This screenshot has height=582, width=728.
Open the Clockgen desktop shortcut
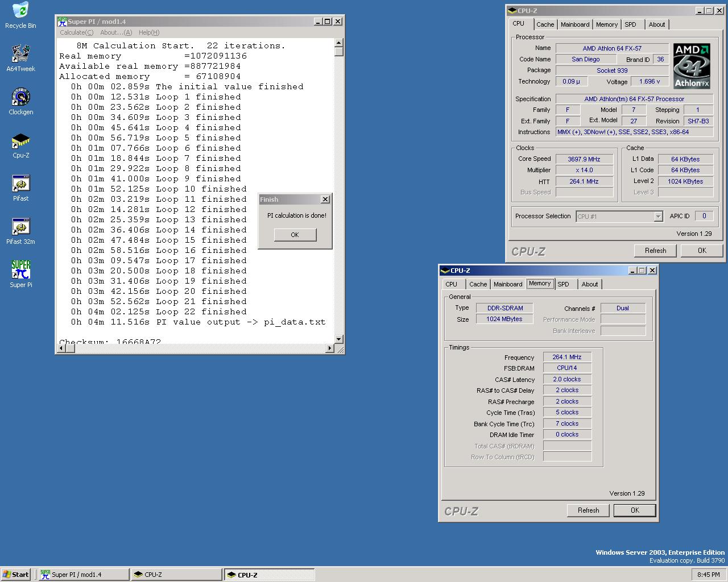20,101
